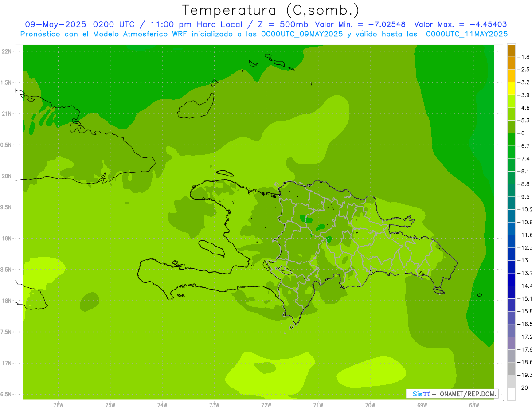Click the 17N latitude axis label
This screenshot has height=411, width=532.
6,363
